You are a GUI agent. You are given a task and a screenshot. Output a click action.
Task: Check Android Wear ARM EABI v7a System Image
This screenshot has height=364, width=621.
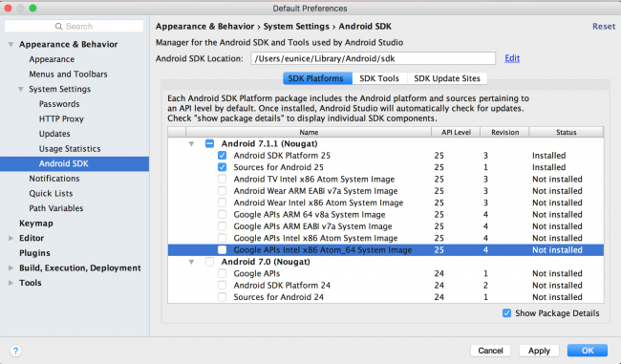tap(223, 191)
